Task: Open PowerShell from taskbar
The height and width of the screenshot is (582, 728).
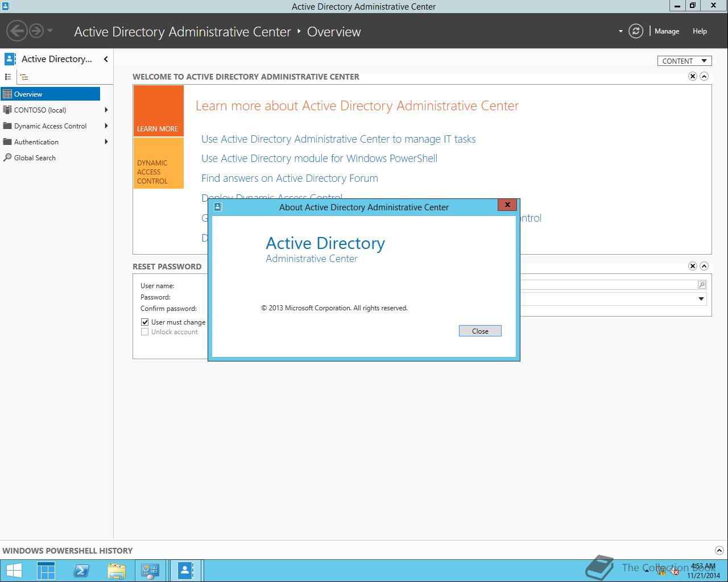Action: [81, 571]
